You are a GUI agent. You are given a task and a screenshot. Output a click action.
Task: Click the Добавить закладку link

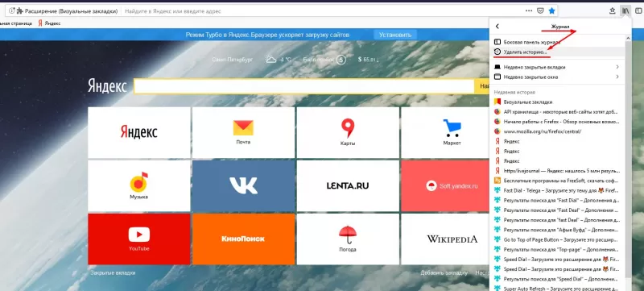444,272
